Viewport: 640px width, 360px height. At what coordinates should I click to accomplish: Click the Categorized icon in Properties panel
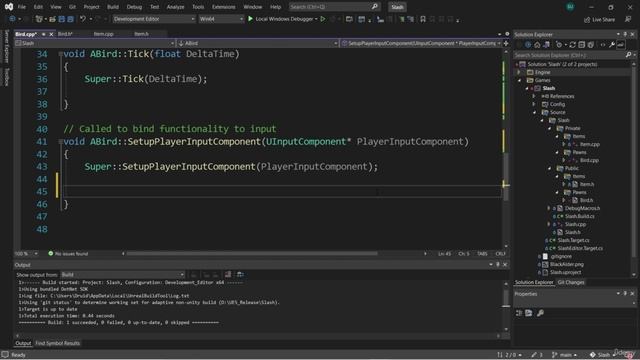(519, 313)
